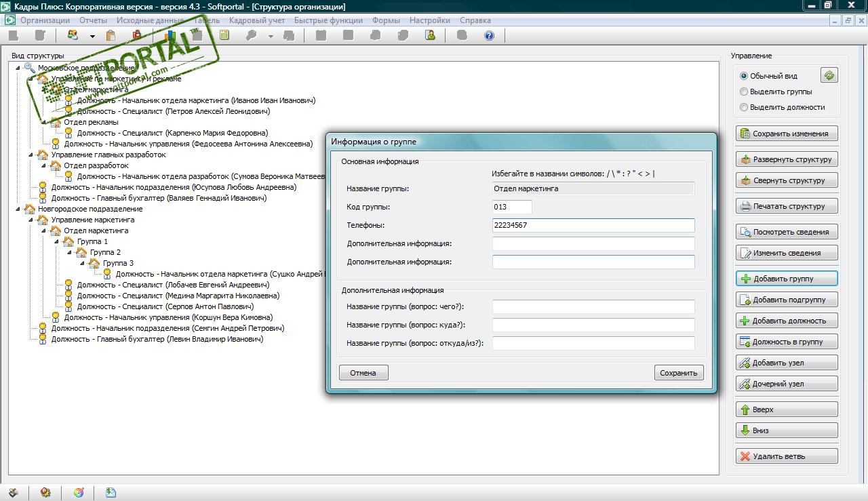Open the dropdown arrow next to the users icon
868x501 pixels.
(92, 36)
